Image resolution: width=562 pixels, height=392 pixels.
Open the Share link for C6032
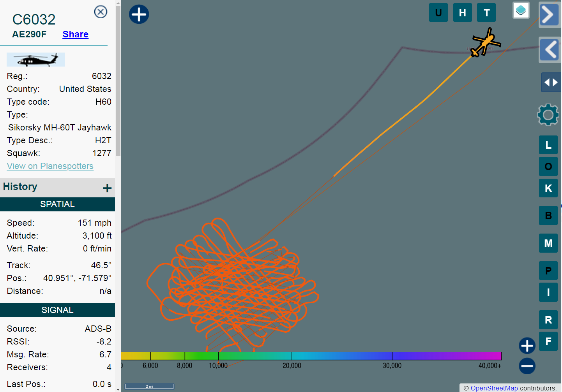76,34
